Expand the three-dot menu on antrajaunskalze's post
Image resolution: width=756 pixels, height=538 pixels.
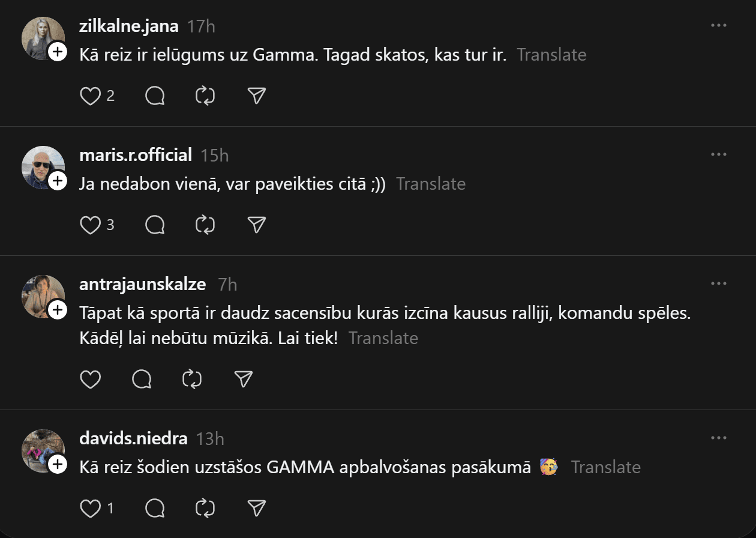[718, 283]
